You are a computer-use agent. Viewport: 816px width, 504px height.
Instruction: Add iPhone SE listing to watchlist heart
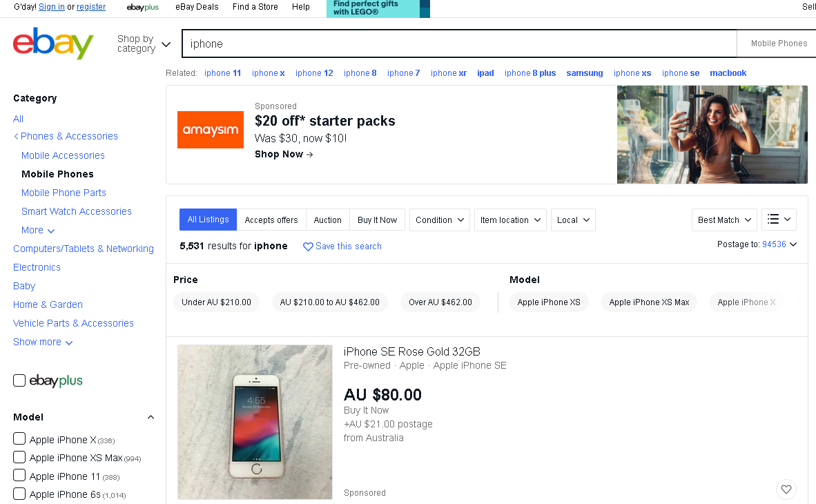coord(786,490)
